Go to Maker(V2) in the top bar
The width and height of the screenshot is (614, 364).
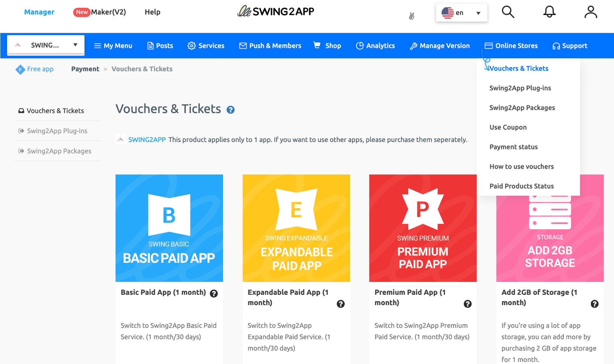(108, 12)
